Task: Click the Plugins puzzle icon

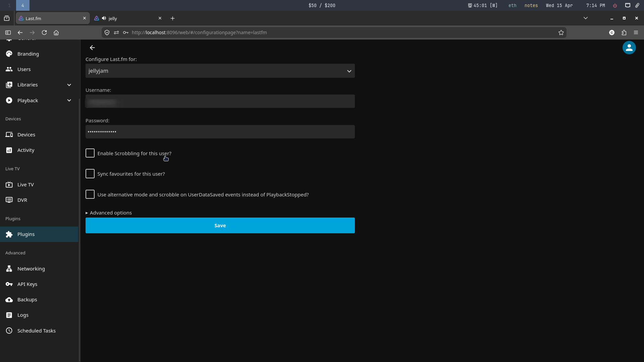Action: 9,234
